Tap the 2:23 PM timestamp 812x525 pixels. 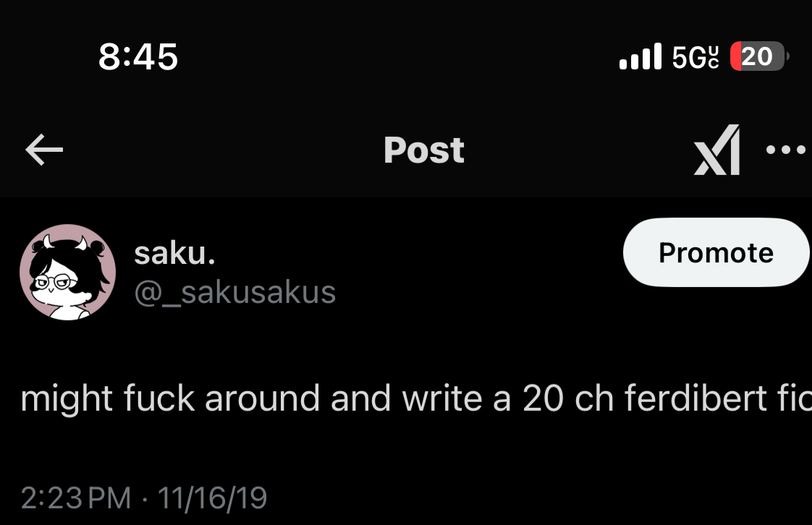[x=76, y=498]
